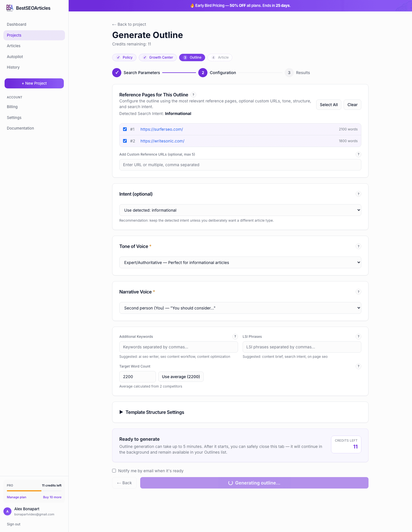Screen dimensions: 412x532
Task: Open the LSI Phrases help tooltip
Action: [x=358, y=337]
